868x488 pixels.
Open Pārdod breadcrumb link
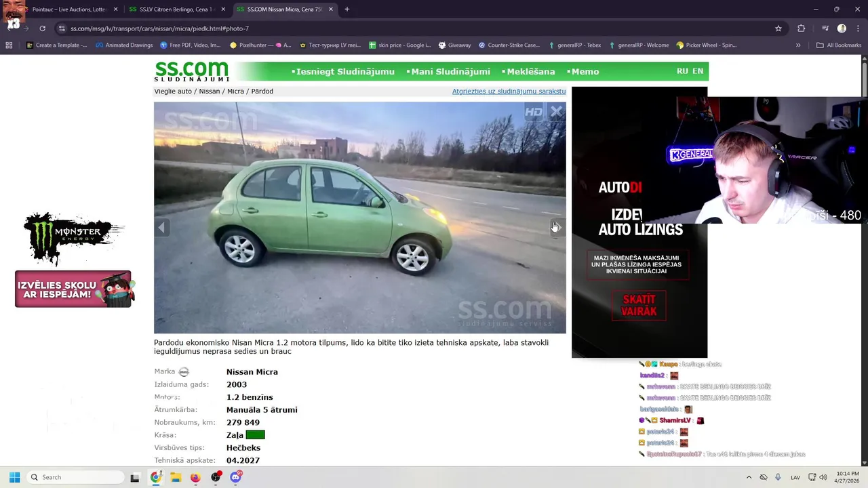(262, 91)
